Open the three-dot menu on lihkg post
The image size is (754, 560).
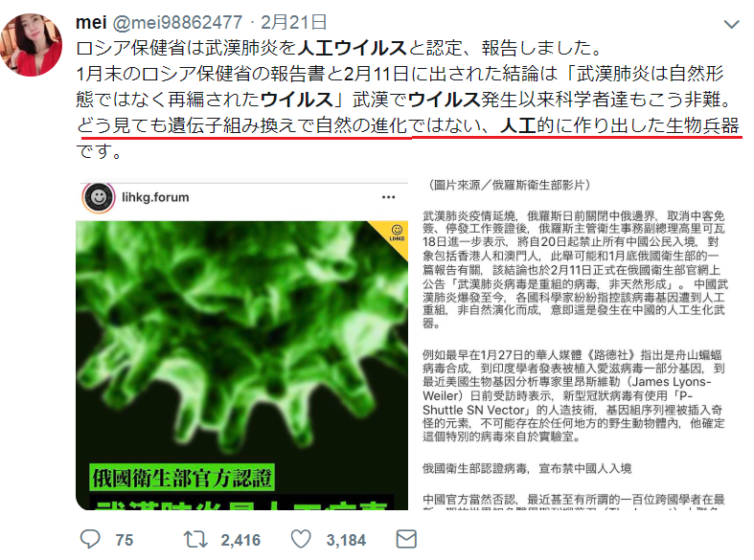389,197
